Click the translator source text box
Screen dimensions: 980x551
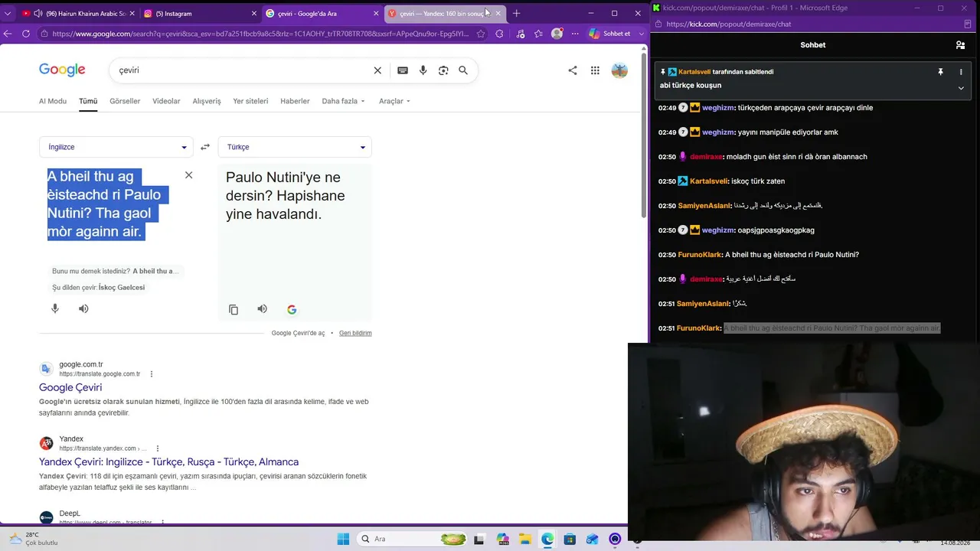pyautogui.click(x=107, y=204)
